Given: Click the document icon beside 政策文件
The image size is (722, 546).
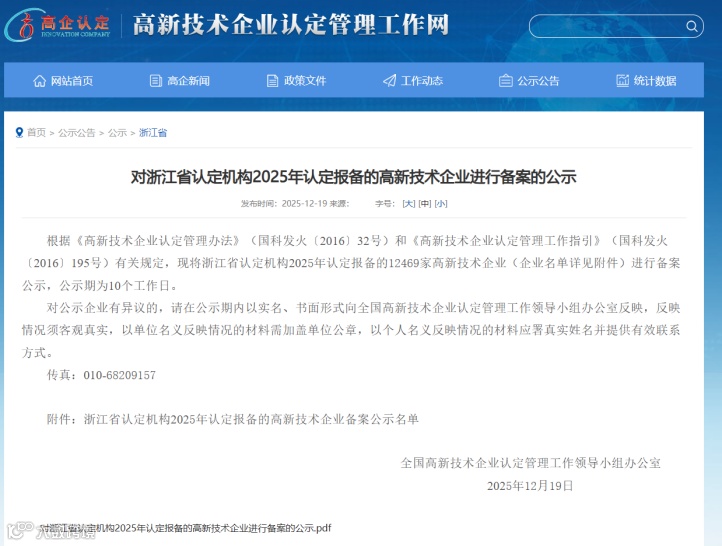Looking at the screenshot, I should 273,81.
